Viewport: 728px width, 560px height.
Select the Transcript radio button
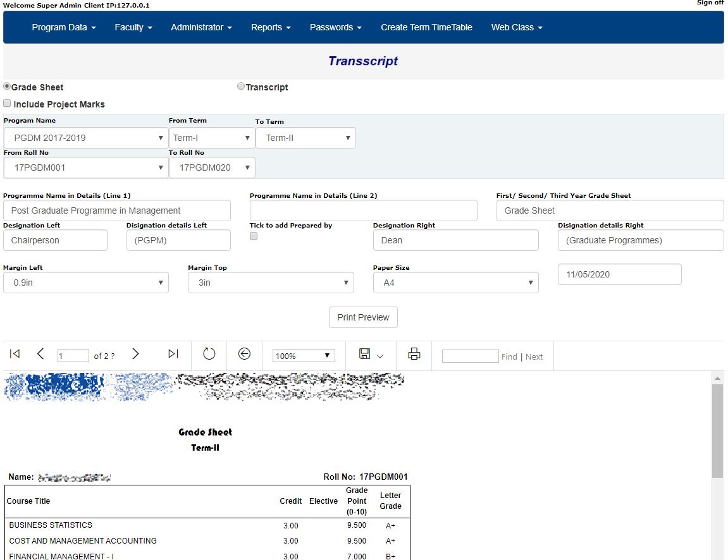240,86
